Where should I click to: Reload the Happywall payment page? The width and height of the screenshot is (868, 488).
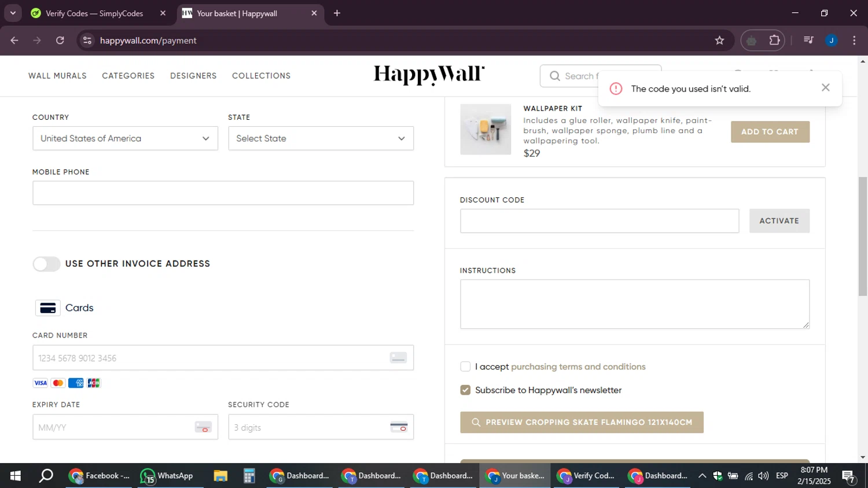tap(60, 41)
